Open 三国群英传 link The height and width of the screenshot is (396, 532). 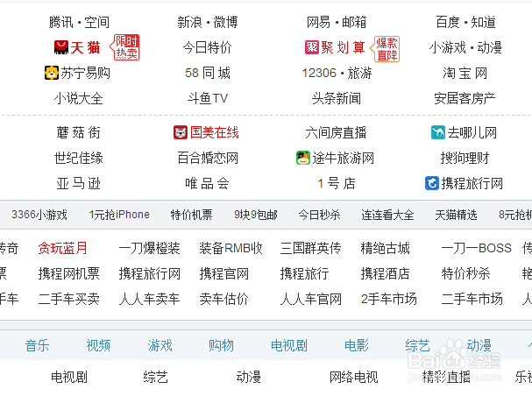[x=310, y=248]
